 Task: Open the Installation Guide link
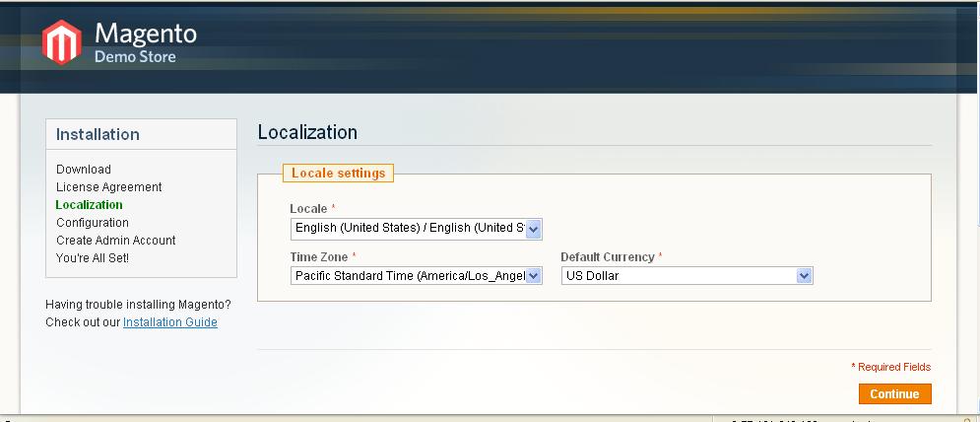click(170, 322)
